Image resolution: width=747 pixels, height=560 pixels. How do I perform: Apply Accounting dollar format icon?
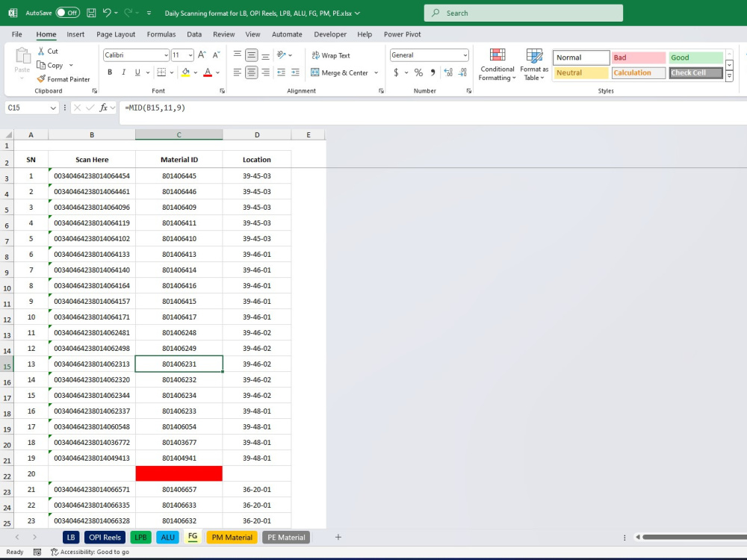396,72
